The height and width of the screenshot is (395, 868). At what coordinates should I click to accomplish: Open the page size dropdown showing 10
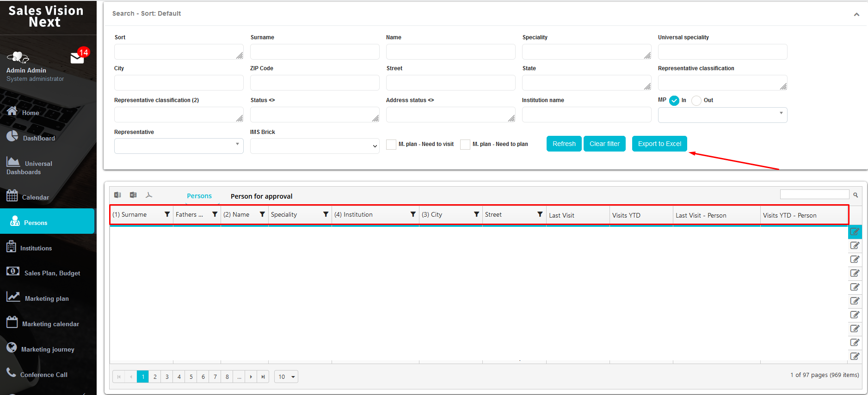[286, 377]
